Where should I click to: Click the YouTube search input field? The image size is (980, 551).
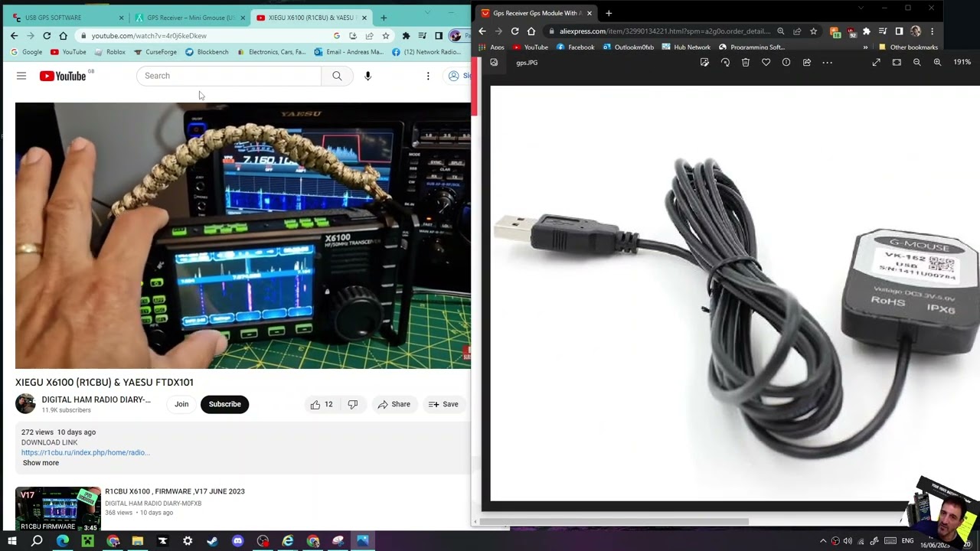click(x=229, y=76)
